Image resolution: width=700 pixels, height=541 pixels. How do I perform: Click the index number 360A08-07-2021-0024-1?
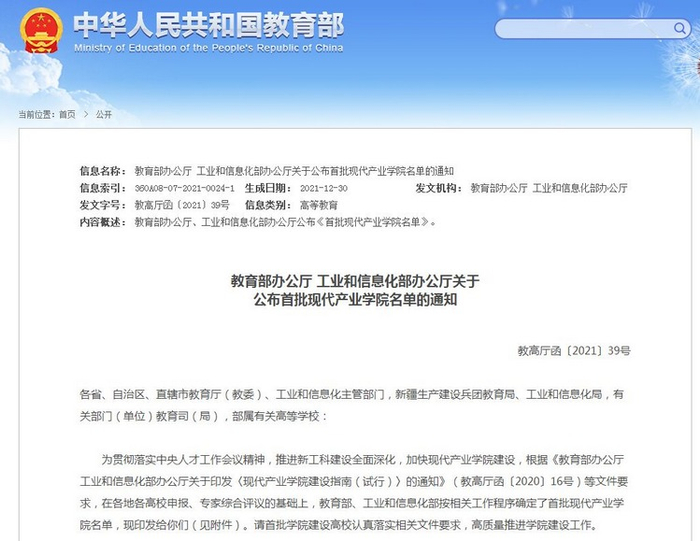click(184, 188)
